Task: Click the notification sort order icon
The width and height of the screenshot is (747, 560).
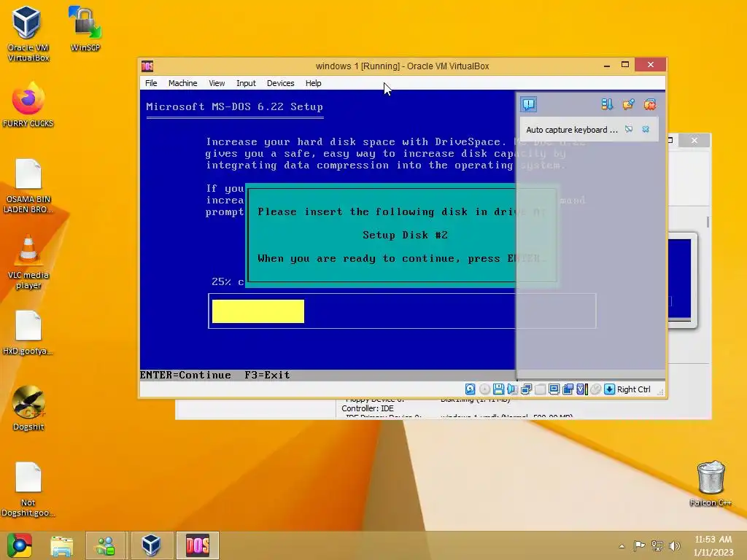Action: click(x=607, y=104)
